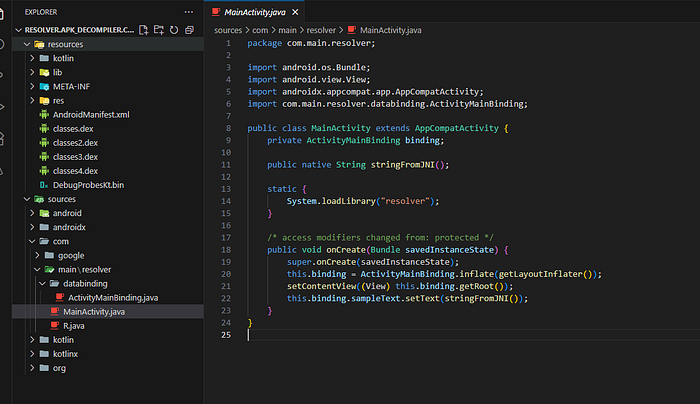
Task: Click the binary file icon beside DebugProbesKt.bin
Action: pyautogui.click(x=44, y=185)
